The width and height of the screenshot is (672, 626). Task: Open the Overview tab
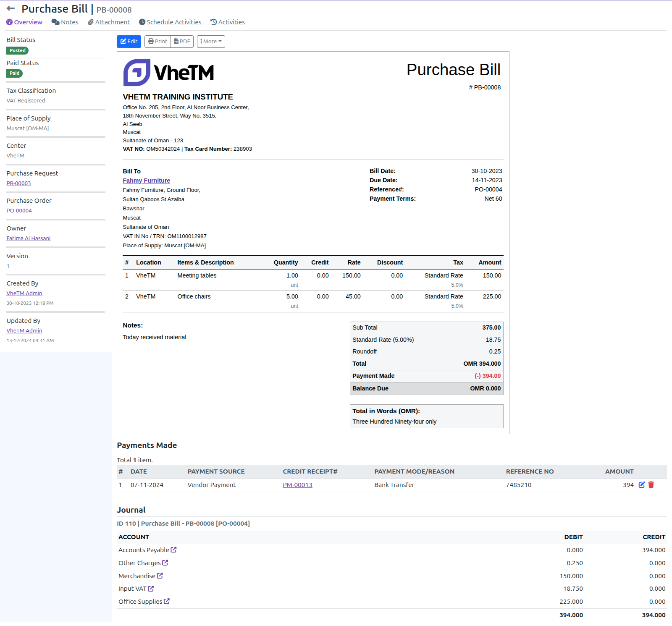24,22
